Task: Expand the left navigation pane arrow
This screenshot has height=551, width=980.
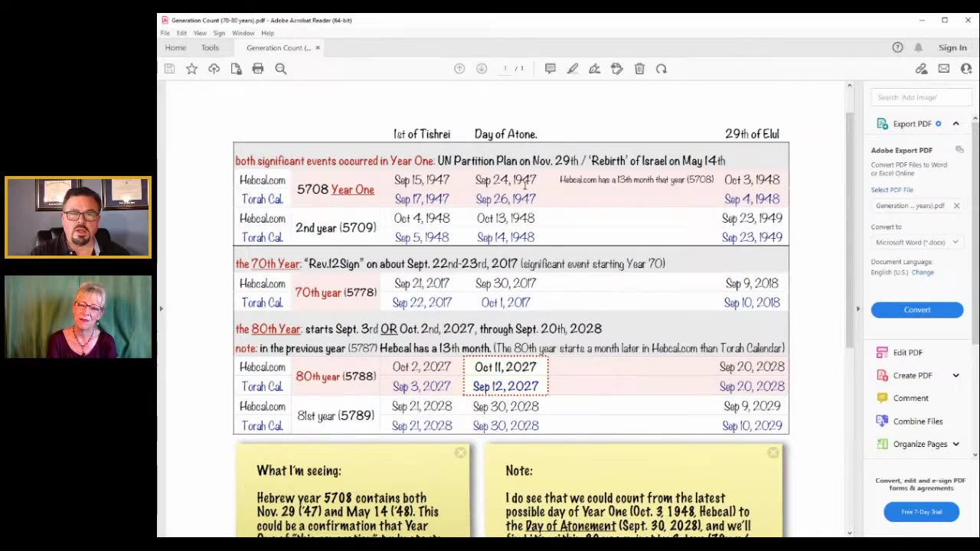Action: 161,309
